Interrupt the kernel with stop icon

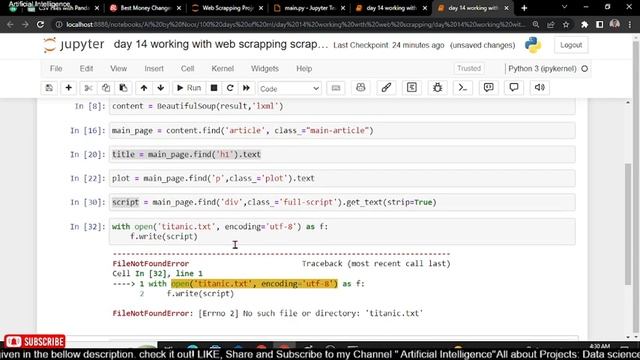pos(214,88)
